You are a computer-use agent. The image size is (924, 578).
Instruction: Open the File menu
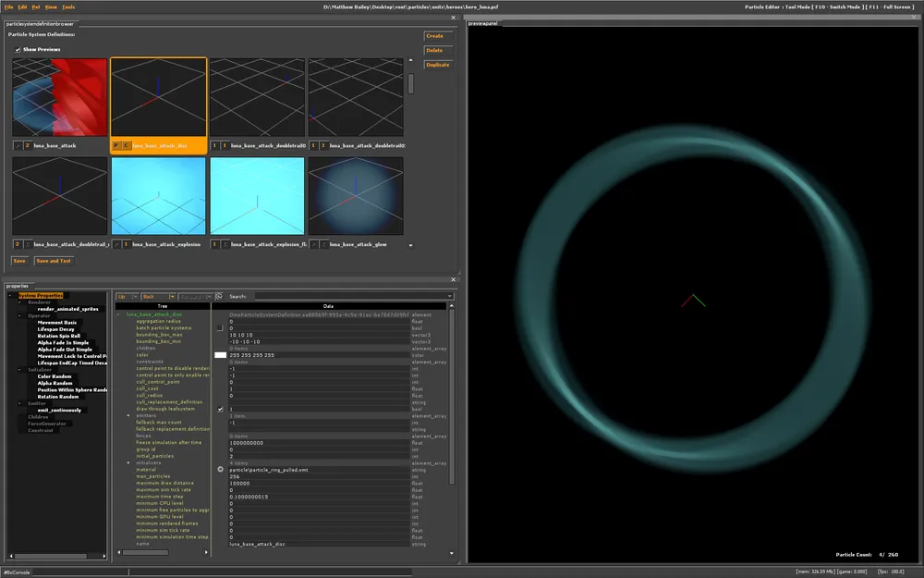pos(8,6)
